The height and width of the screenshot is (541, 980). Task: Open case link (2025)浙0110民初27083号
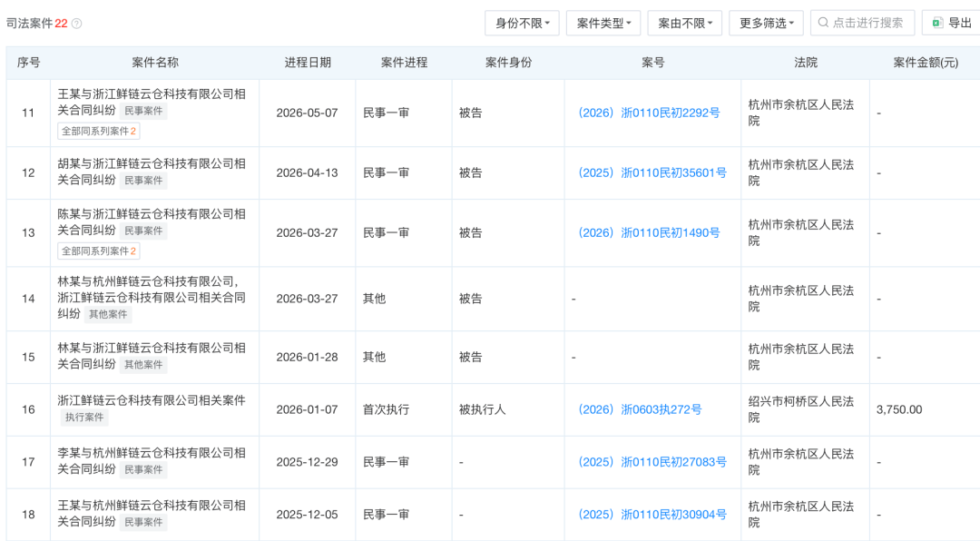coord(652,462)
